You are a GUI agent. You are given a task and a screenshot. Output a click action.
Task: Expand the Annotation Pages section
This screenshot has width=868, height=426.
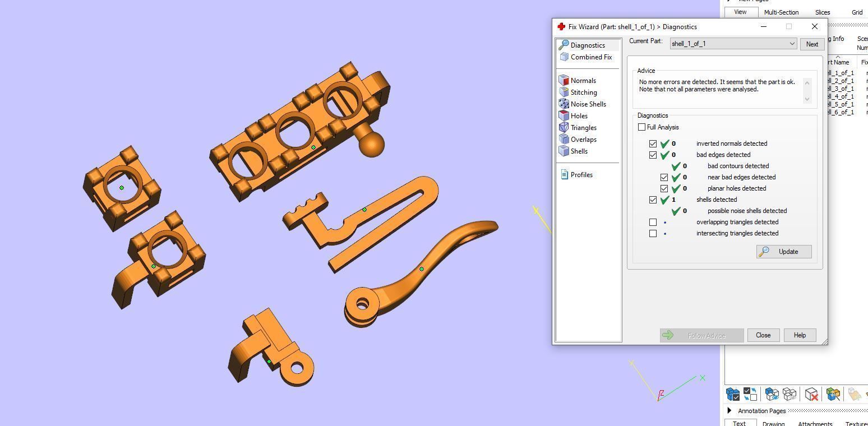pos(730,411)
